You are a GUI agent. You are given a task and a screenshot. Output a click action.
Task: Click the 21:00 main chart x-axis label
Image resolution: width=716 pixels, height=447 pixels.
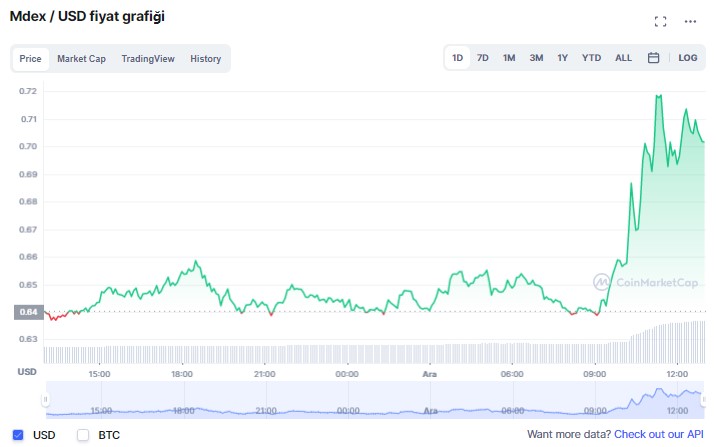(264, 374)
